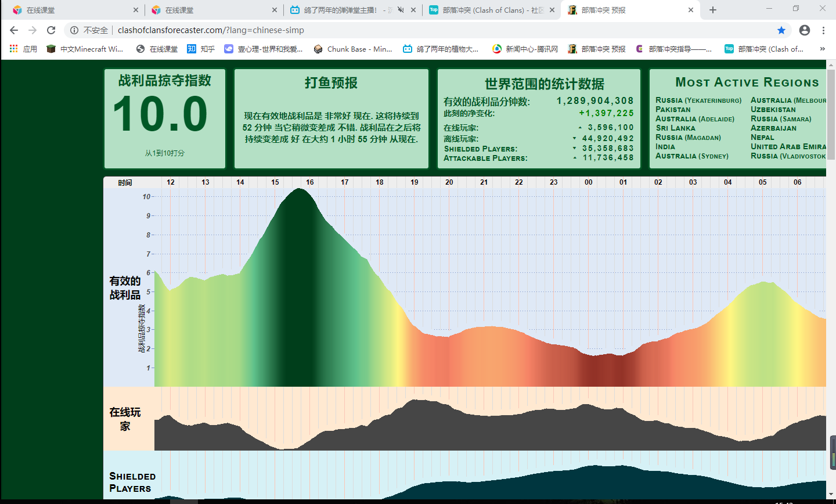Open the 知乎 bookmark
Viewport: 836px width, 504px height.
(x=201, y=49)
